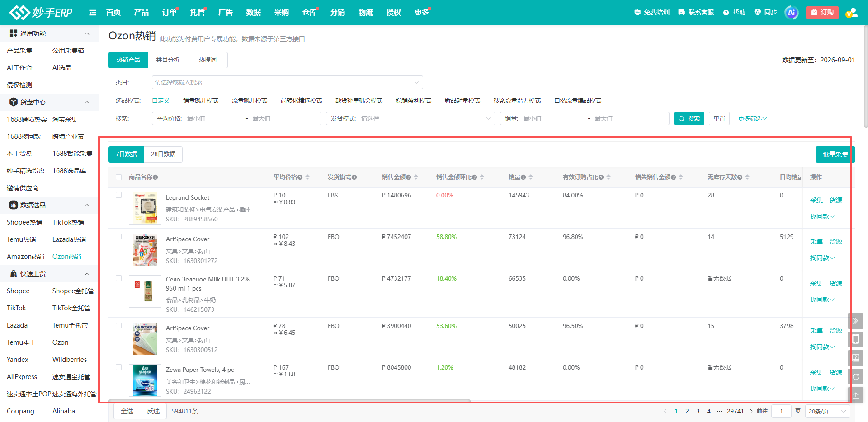
Task: Sort by 销售金额 column arrows
Action: [x=416, y=177]
